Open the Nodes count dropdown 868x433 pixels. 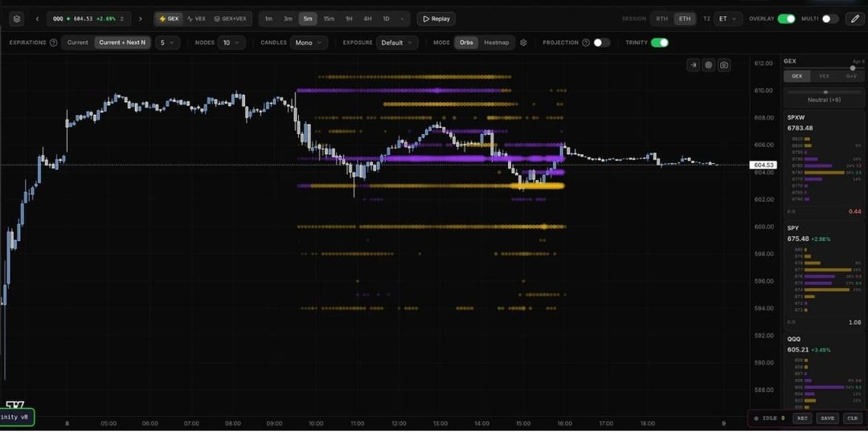[x=231, y=43]
